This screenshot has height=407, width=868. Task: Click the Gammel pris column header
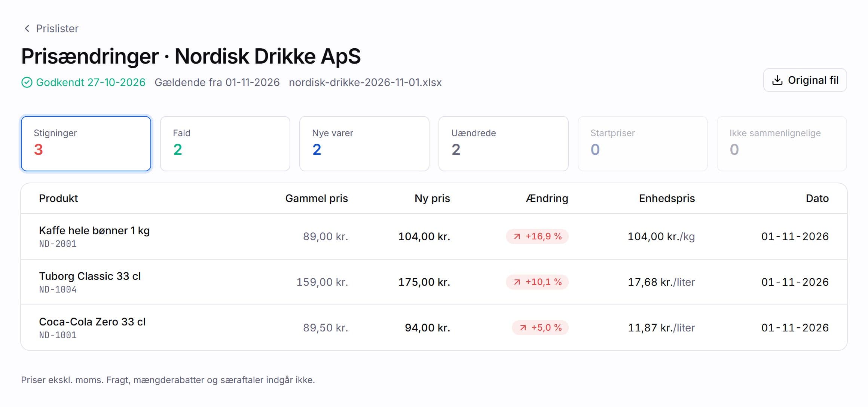tap(317, 198)
